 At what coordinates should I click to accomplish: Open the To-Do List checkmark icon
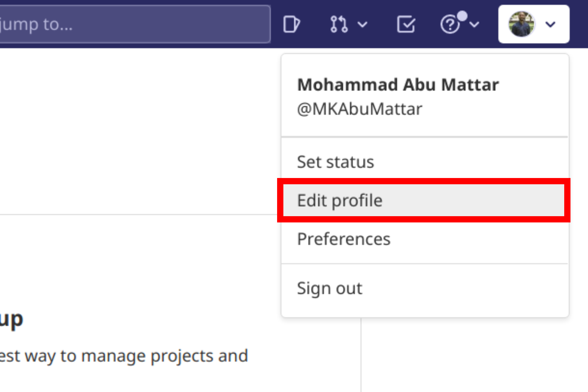406,24
